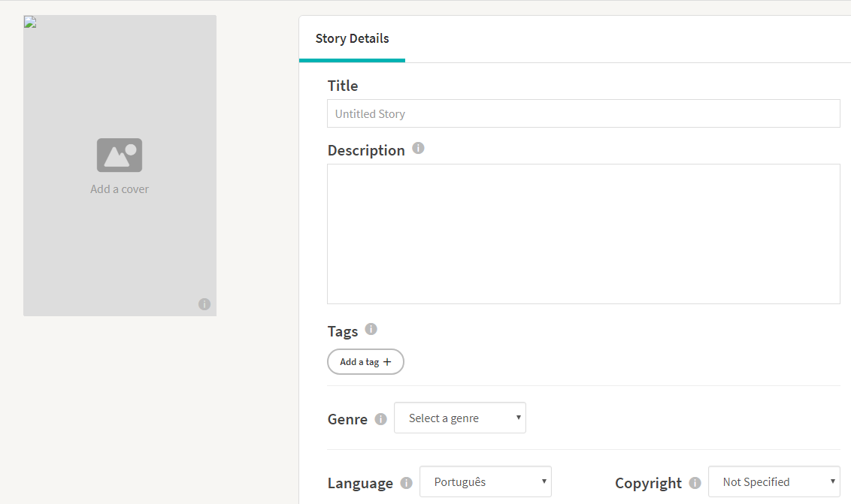Click the info icon next to Genre
Screen dimensions: 851x504
tap(380, 418)
